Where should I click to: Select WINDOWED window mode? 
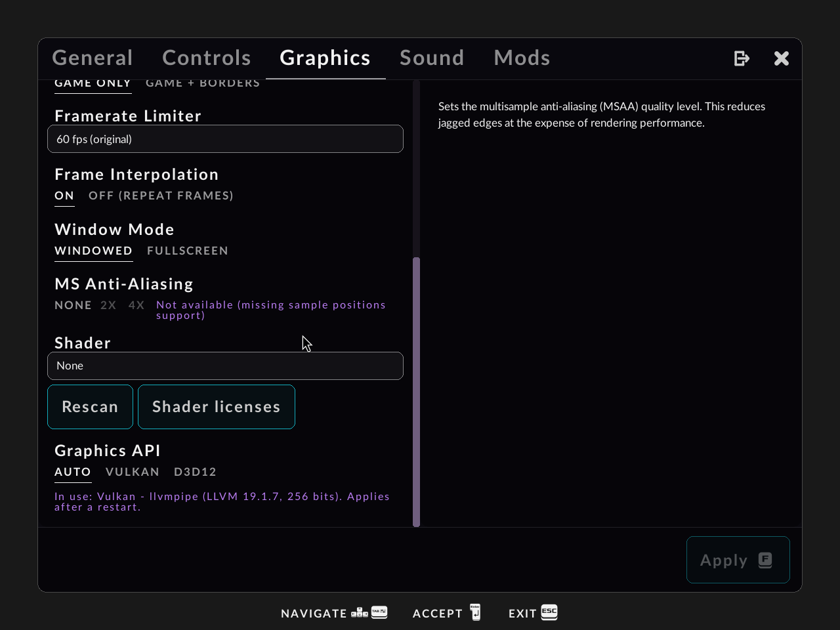tap(93, 251)
